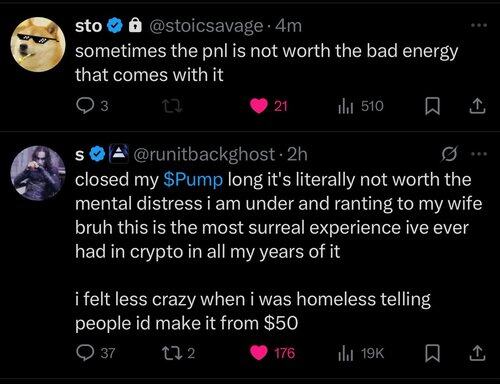The width and height of the screenshot is (500, 384).
Task: View analytics showing 510 views
Action: point(361,106)
